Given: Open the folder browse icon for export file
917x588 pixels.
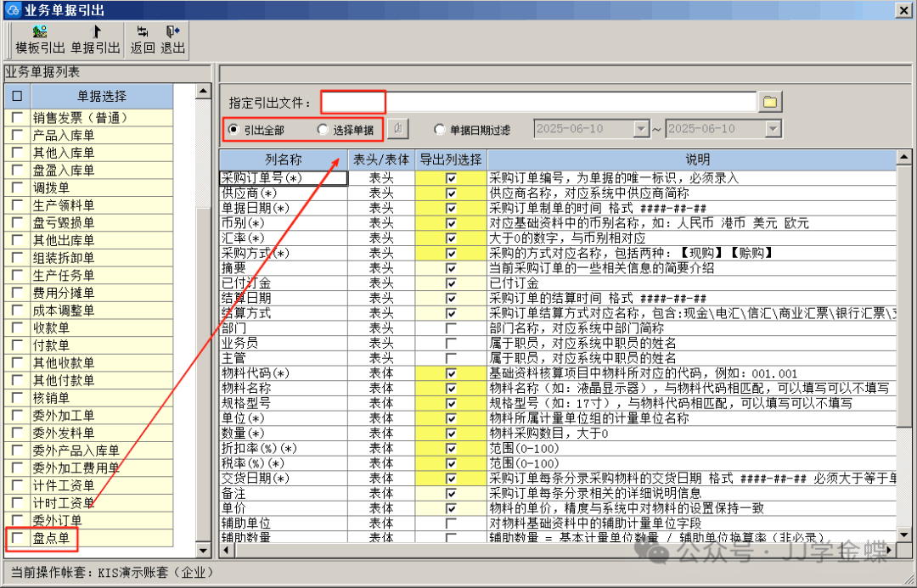Looking at the screenshot, I should (769, 103).
